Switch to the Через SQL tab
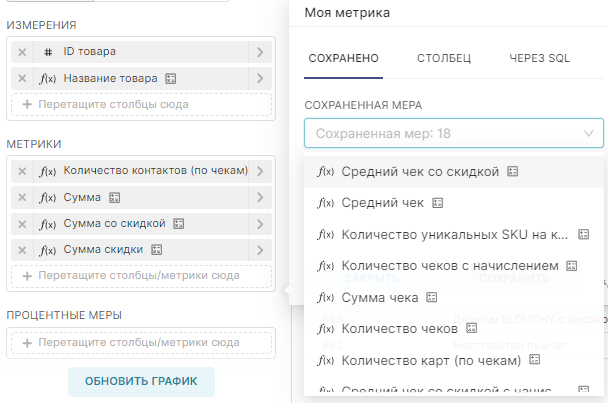 (539, 59)
